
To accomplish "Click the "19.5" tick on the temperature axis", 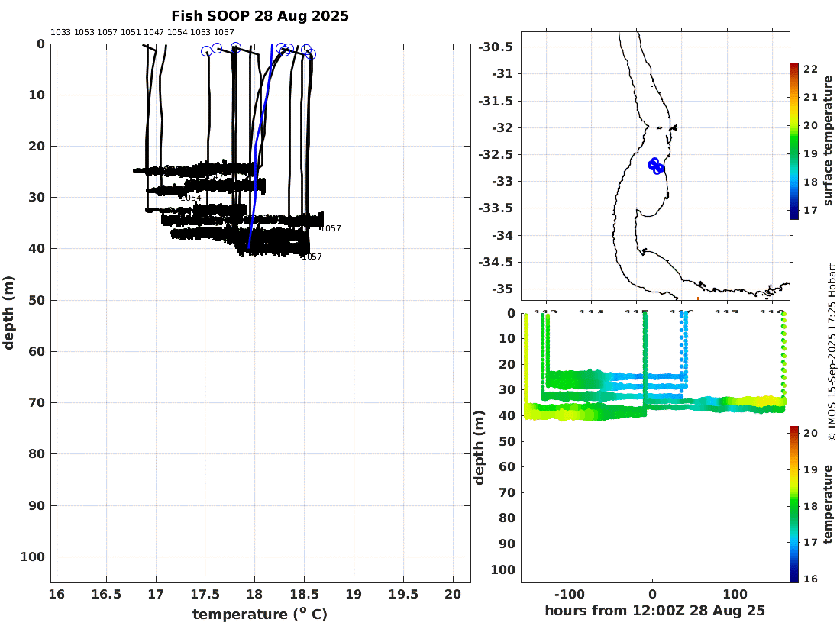I will coord(403,594).
